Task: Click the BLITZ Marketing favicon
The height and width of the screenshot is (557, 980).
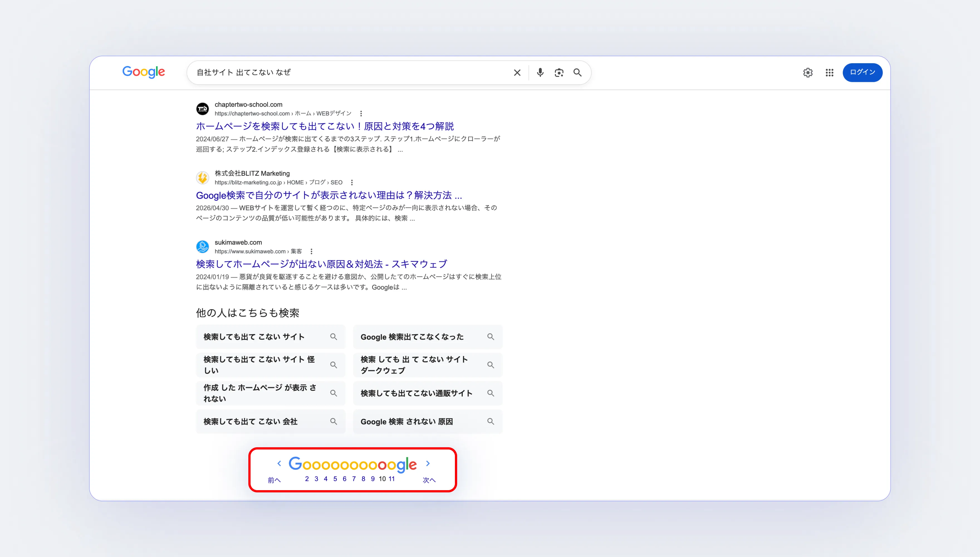Action: click(x=203, y=177)
